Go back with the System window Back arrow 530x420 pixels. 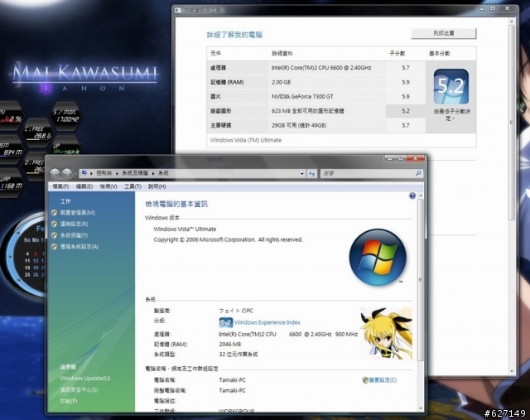coord(55,173)
